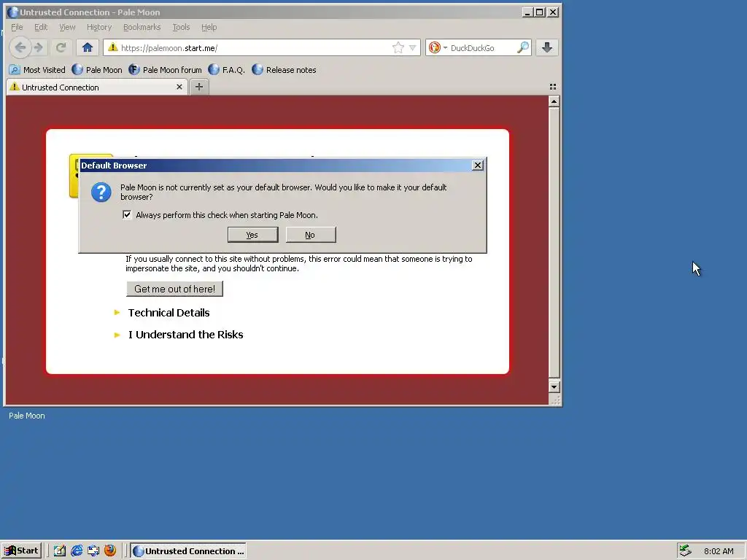Open the History menu
The width and height of the screenshot is (747, 560).
pos(99,27)
